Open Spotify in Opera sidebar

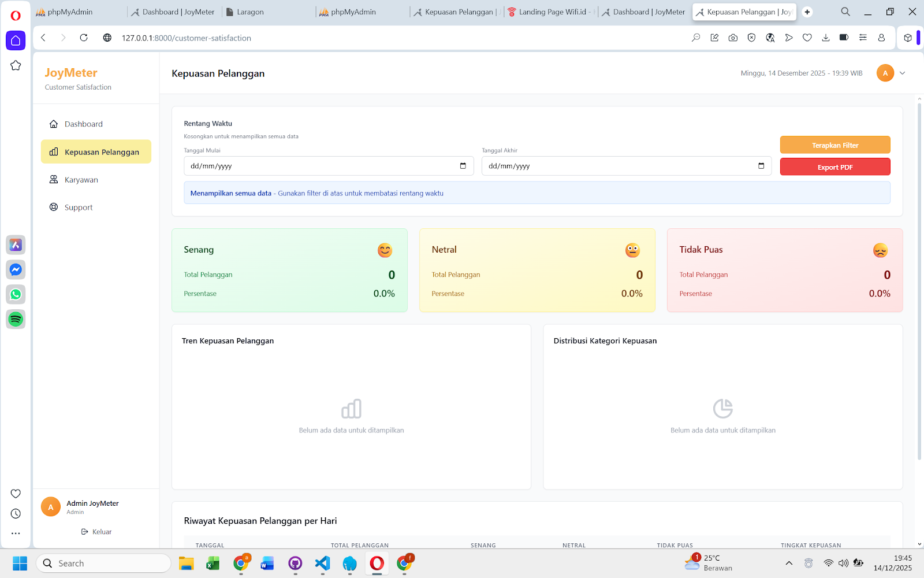[x=16, y=319]
